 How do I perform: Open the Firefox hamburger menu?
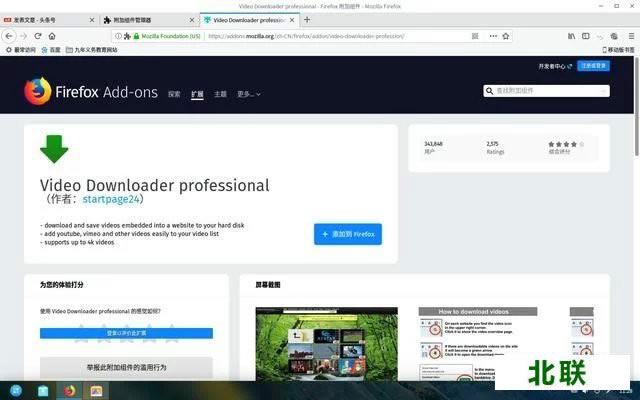[x=631, y=36]
